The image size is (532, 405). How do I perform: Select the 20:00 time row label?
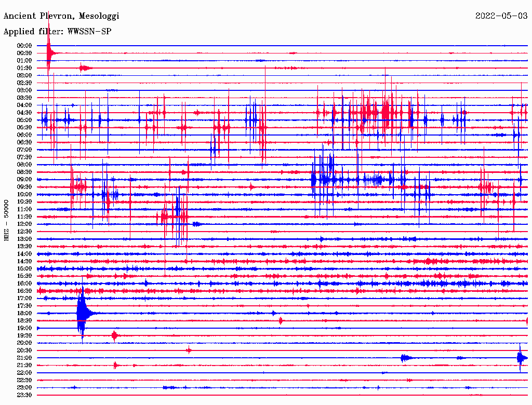tap(24, 343)
